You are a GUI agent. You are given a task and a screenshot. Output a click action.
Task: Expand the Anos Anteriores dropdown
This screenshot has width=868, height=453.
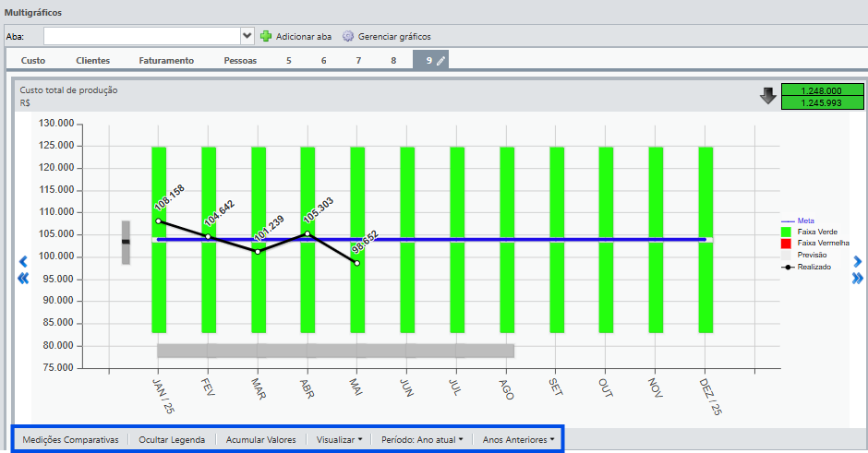click(518, 440)
